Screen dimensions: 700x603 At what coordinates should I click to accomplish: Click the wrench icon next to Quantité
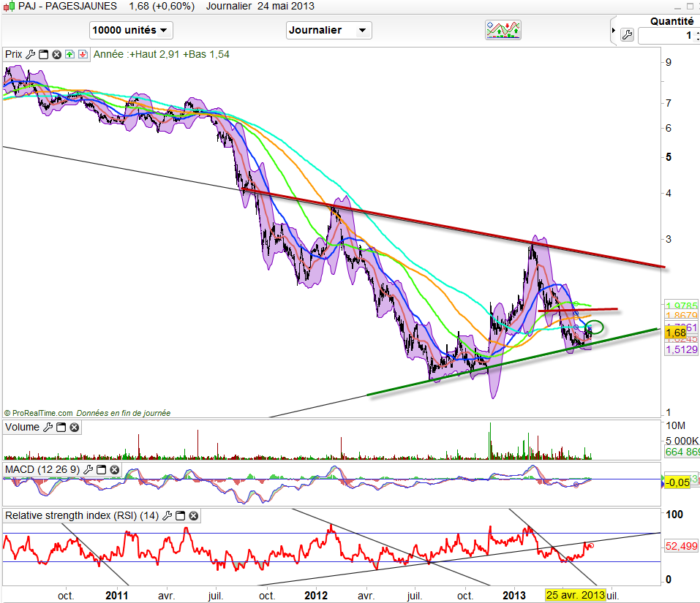click(x=626, y=34)
